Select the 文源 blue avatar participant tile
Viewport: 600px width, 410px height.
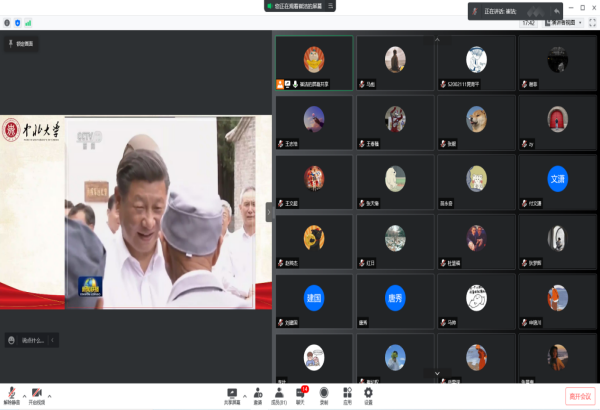(557, 179)
